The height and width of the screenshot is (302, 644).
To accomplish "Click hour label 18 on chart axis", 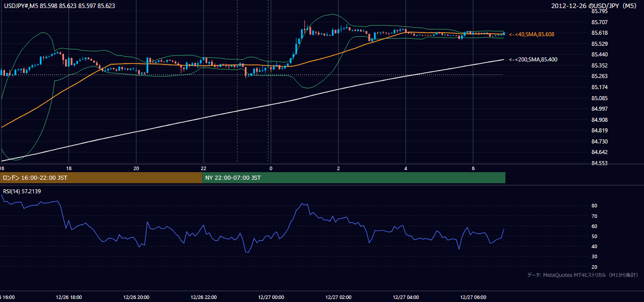I will (69, 168).
